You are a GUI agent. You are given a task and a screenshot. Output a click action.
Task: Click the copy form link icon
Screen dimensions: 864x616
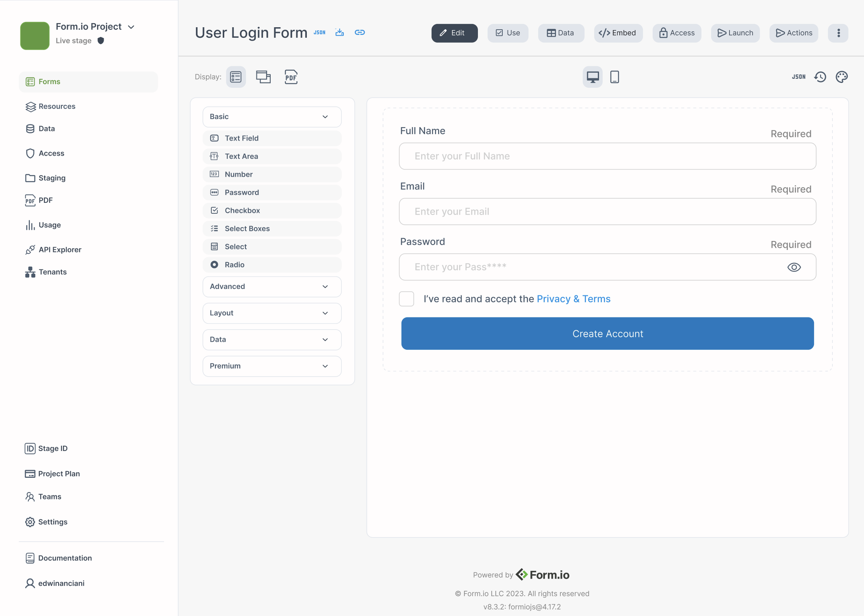coord(360,33)
